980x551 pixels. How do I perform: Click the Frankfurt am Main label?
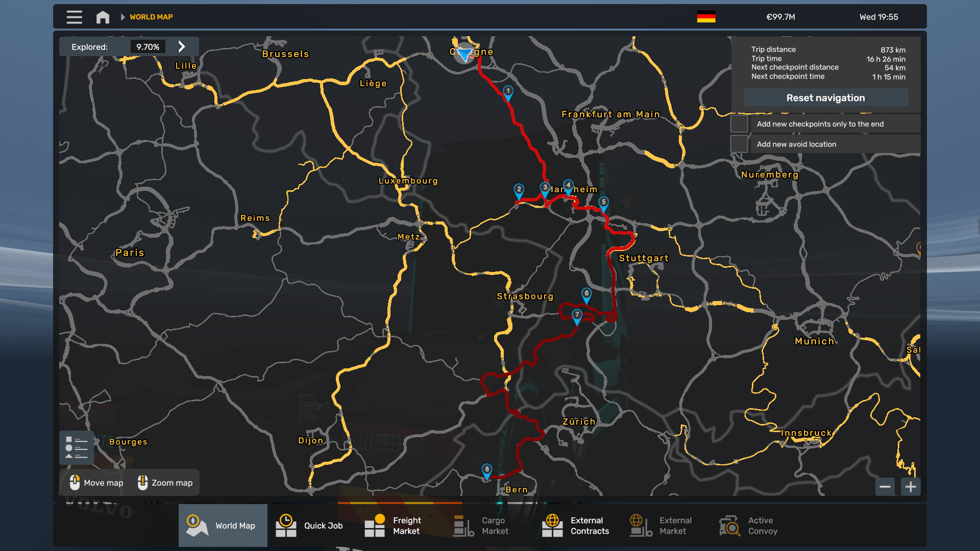tap(610, 114)
